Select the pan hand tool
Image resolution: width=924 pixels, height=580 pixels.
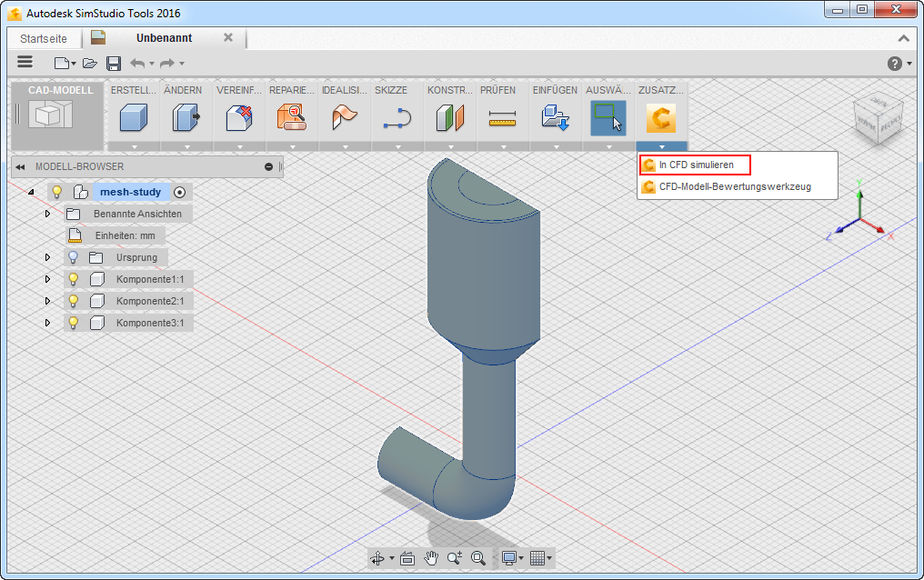coord(431,558)
